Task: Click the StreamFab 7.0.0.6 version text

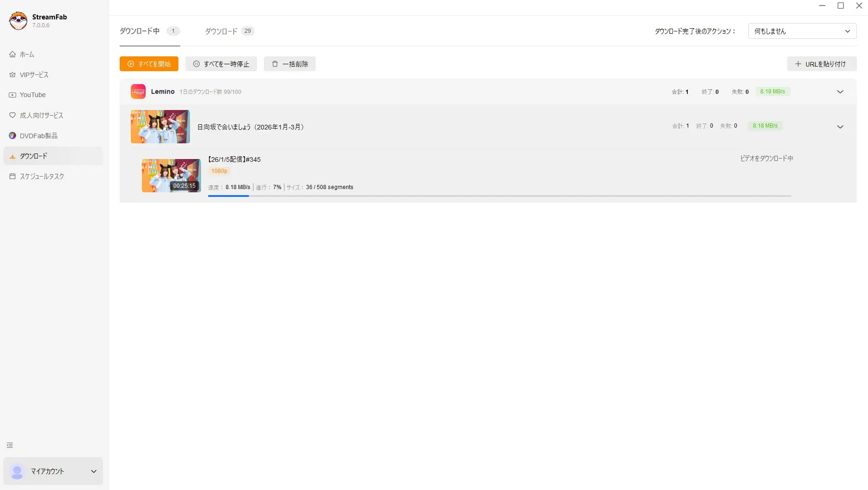Action: click(41, 25)
